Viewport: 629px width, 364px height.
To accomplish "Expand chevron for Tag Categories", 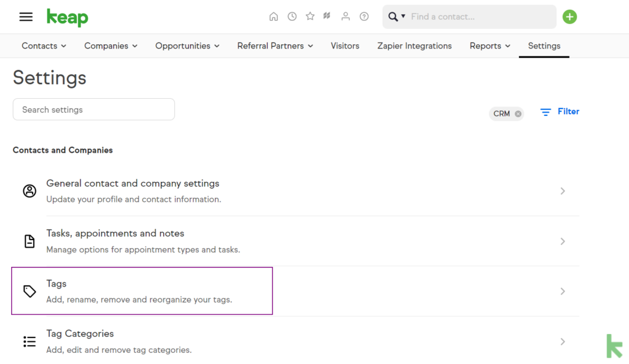I will [563, 341].
